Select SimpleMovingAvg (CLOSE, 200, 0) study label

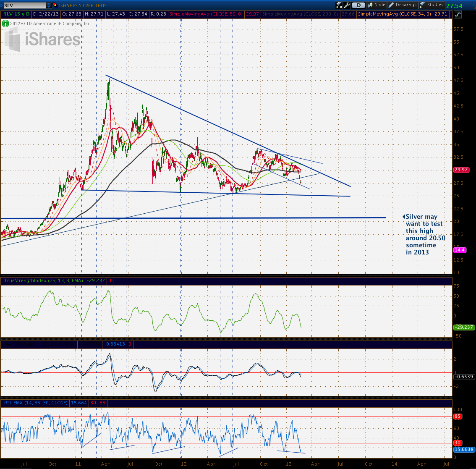300,14
